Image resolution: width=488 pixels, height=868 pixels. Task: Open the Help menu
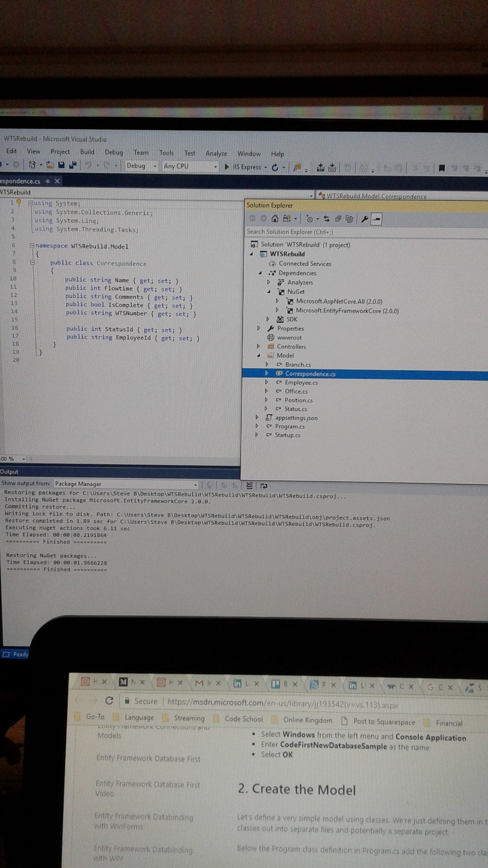(x=278, y=154)
